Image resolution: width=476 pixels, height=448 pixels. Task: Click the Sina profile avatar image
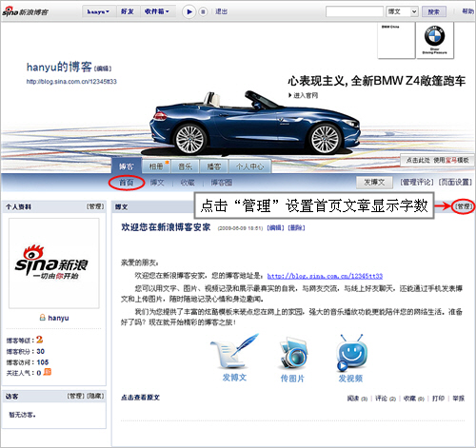click(54, 263)
